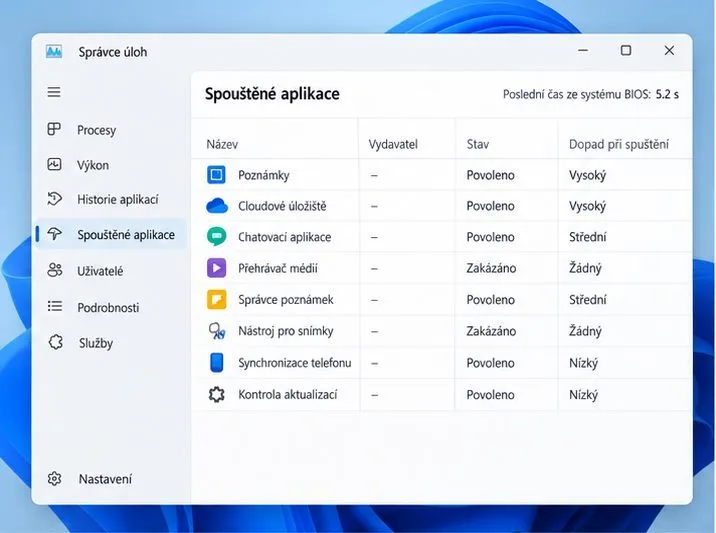Image resolution: width=716 pixels, height=533 pixels.
Task: Click the Podrobnosti list icon
Action: [x=54, y=306]
